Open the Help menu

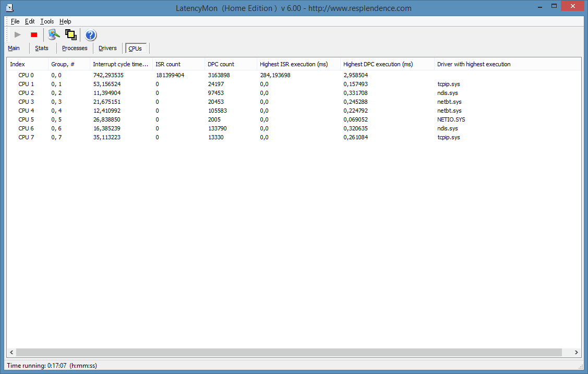coord(65,21)
